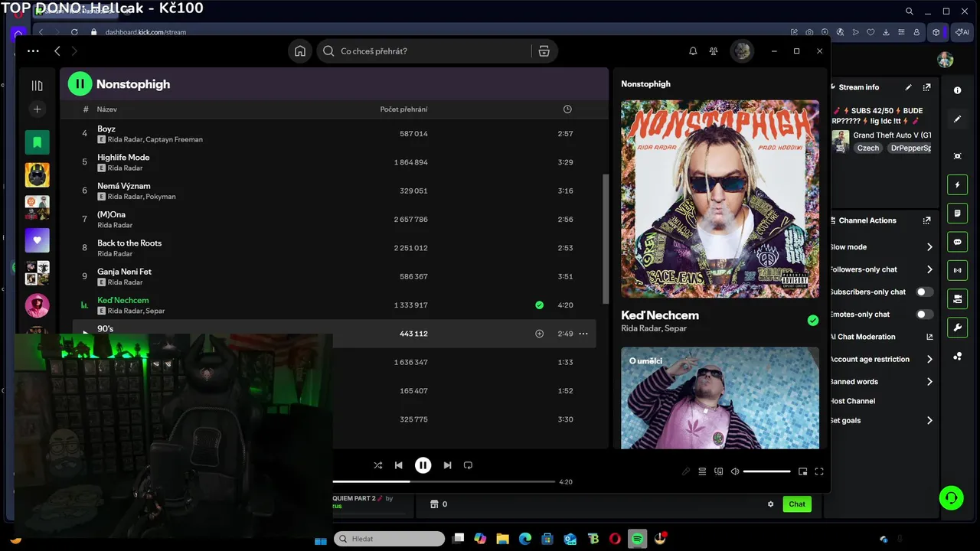Open Kick wrench tools icon
The width and height of the screenshot is (980, 551).
coord(957,328)
